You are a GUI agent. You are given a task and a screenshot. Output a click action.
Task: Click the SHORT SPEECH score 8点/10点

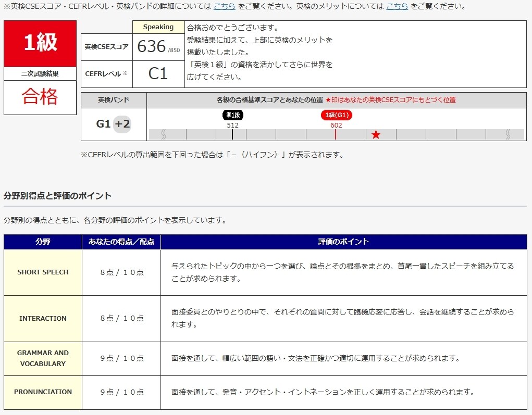pos(122,273)
